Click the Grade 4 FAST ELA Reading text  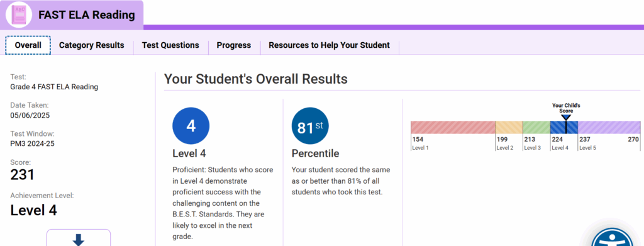54,87
